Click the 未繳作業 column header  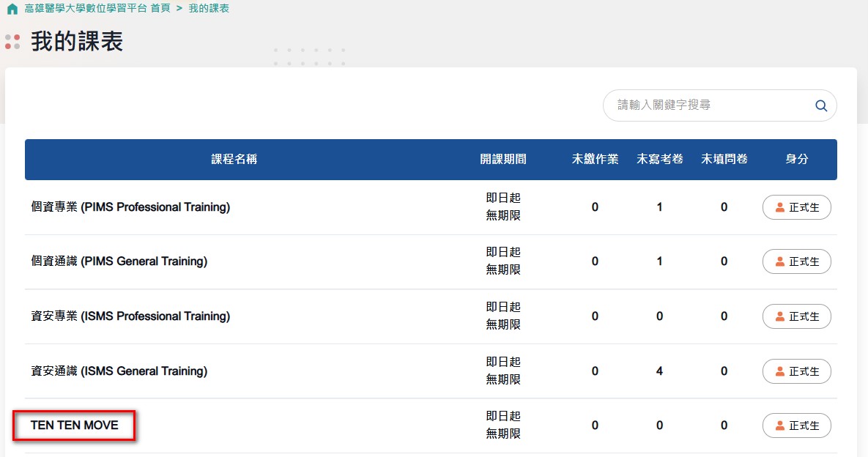pyautogui.click(x=595, y=160)
